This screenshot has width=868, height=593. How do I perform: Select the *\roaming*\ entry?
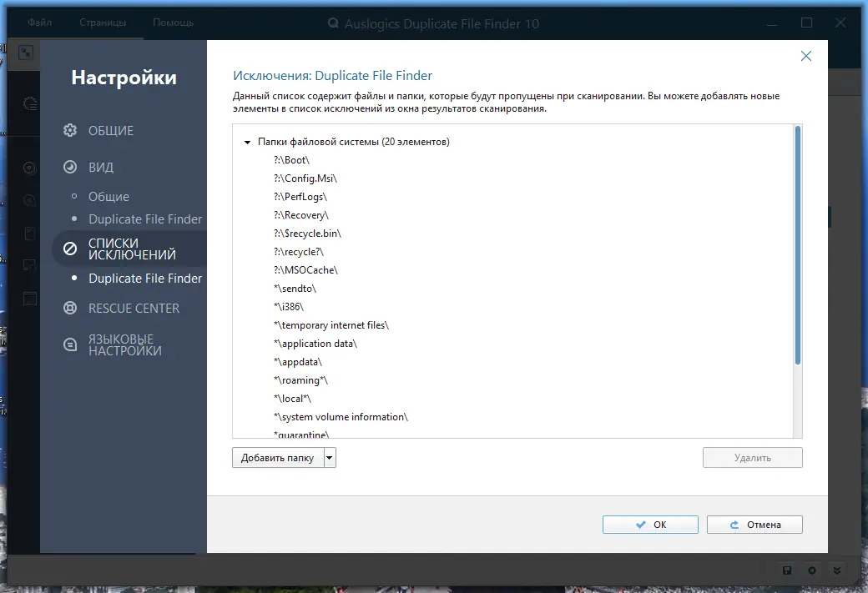300,380
